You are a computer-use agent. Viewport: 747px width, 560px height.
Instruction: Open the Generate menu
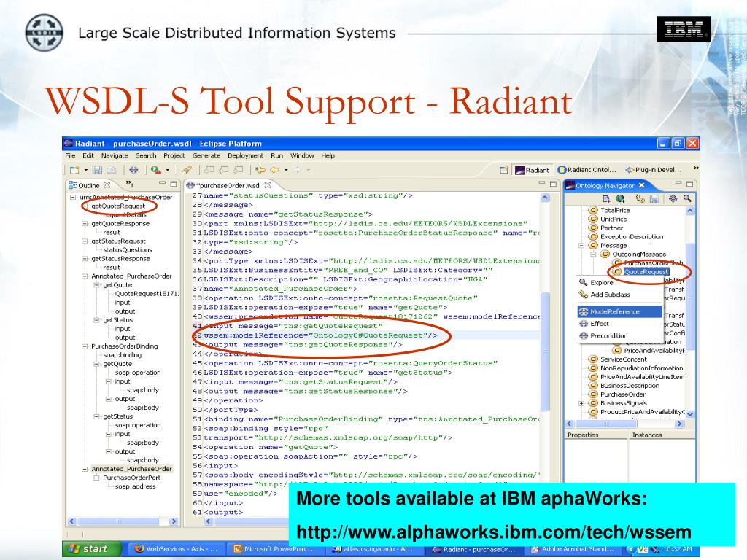pos(206,155)
